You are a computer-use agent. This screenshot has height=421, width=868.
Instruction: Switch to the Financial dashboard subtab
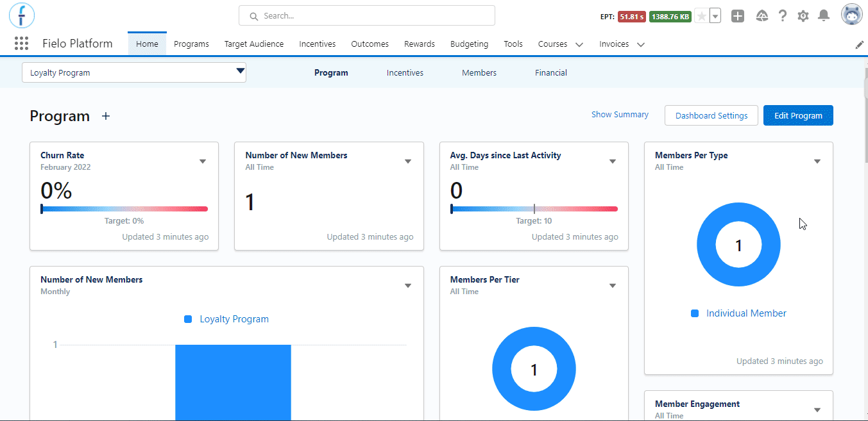pos(551,73)
